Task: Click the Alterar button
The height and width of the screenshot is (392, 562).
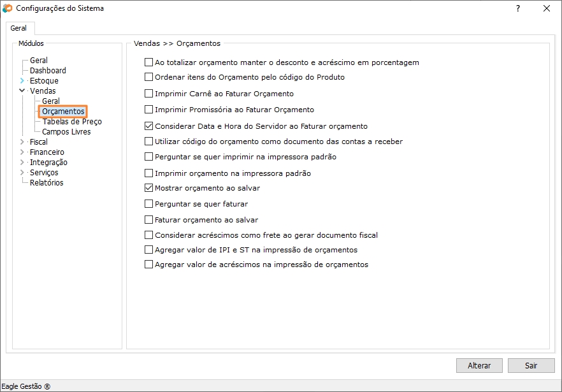Action: [x=479, y=366]
